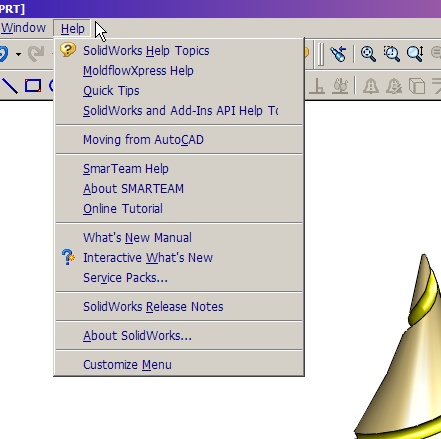Select the Rectangle sketch tool
The width and height of the screenshot is (441, 439).
pos(33,85)
